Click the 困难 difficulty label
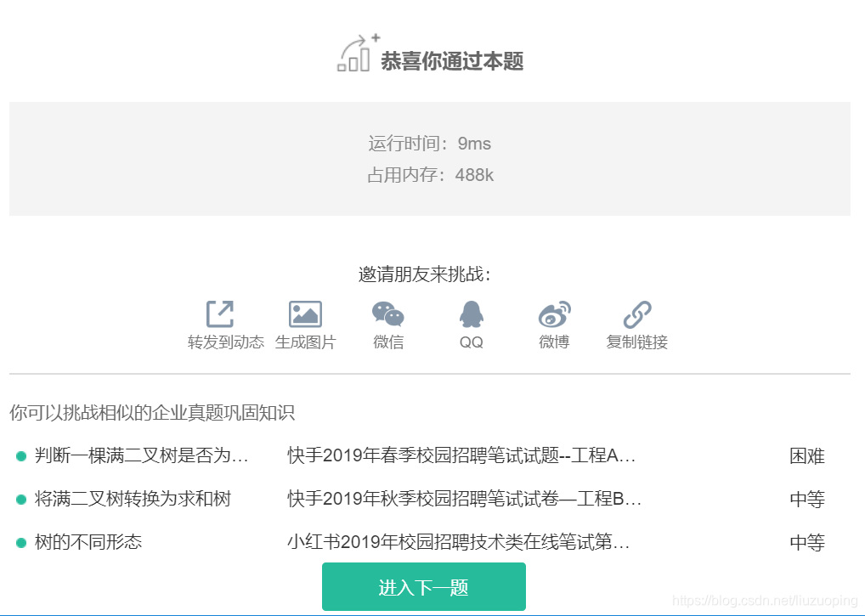The width and height of the screenshot is (865, 616). [x=806, y=456]
